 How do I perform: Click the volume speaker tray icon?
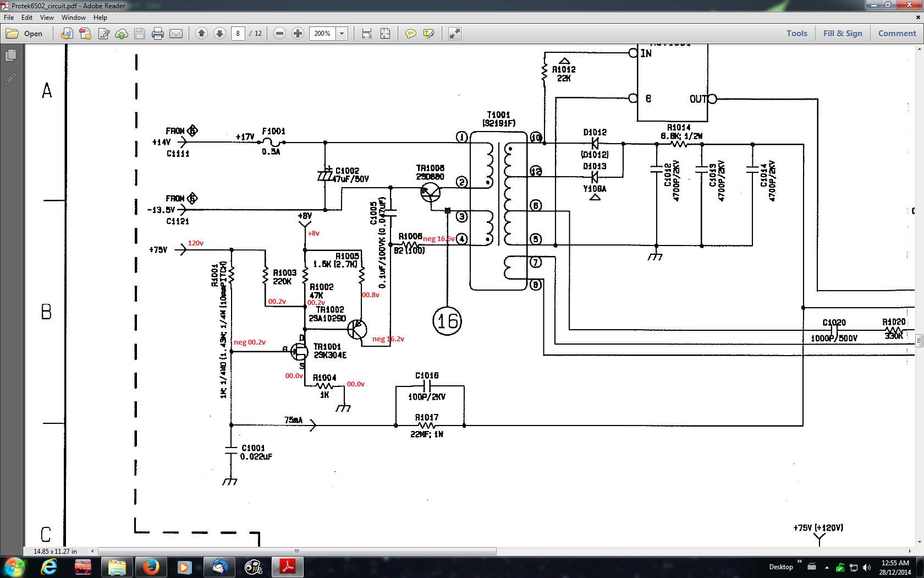click(x=867, y=568)
